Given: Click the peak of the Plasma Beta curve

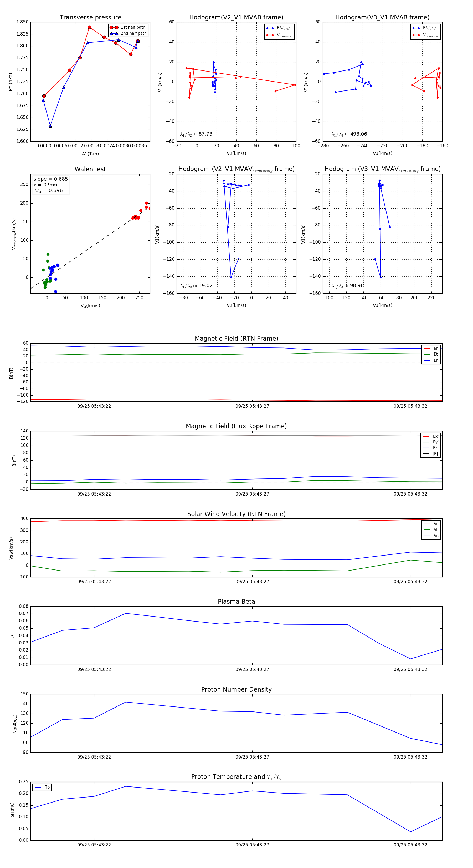Looking at the screenshot, I should click(x=126, y=613).
